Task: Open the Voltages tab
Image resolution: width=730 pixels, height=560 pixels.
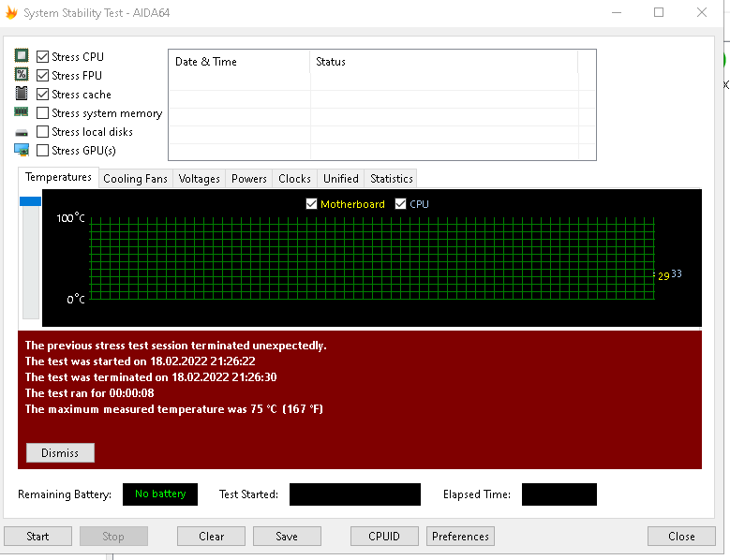Action: [199, 179]
